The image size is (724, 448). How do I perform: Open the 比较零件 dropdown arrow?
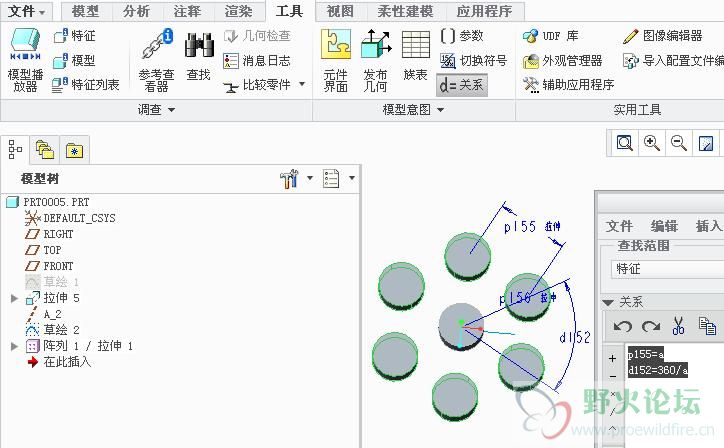tap(302, 84)
